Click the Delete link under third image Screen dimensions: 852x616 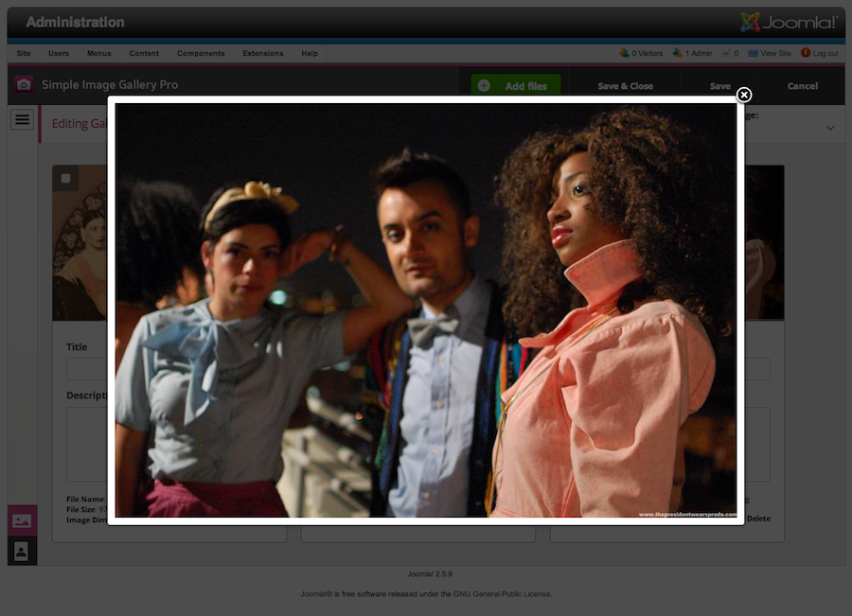tap(758, 519)
